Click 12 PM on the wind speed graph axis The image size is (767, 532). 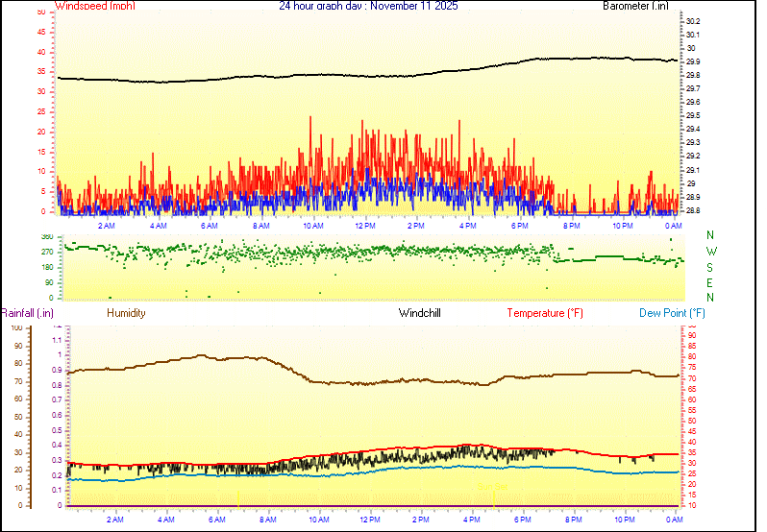pos(365,225)
